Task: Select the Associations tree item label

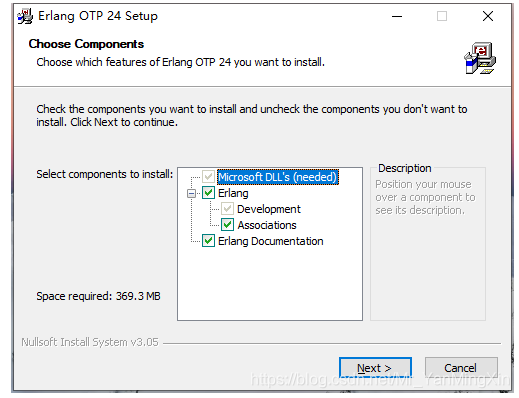Action: click(x=267, y=225)
